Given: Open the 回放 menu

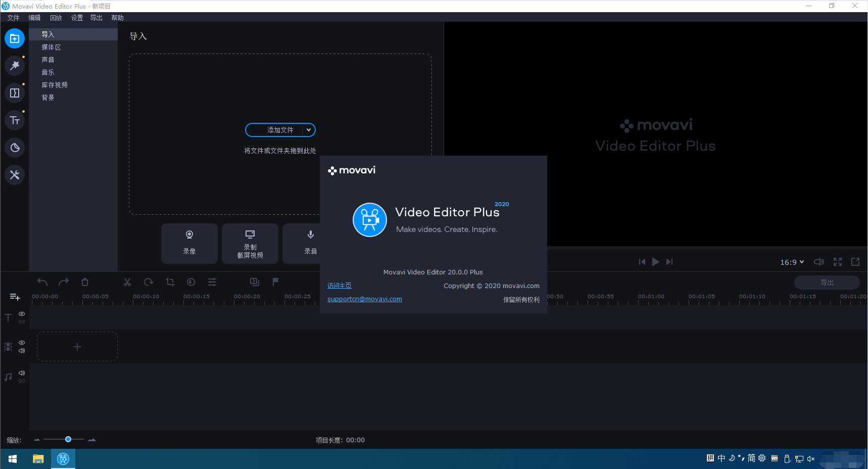Looking at the screenshot, I should pos(56,18).
